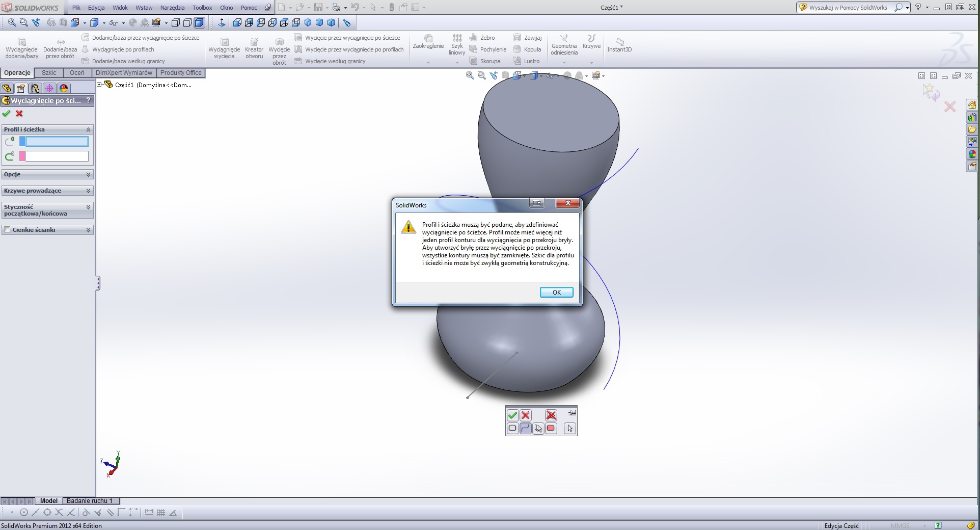Cancel the sweep with the red X in the PropertyManager
The width and height of the screenshot is (980, 530).
point(19,114)
